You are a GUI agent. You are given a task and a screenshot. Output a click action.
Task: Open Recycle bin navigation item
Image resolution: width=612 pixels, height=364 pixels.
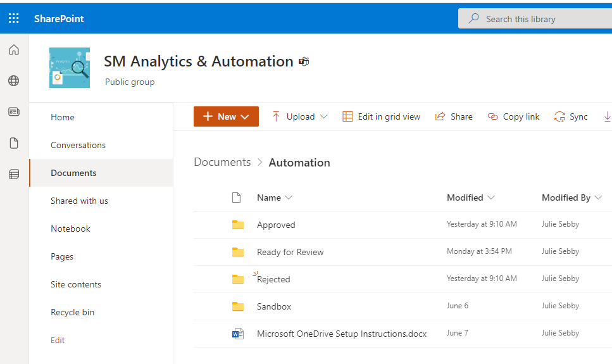click(x=73, y=313)
